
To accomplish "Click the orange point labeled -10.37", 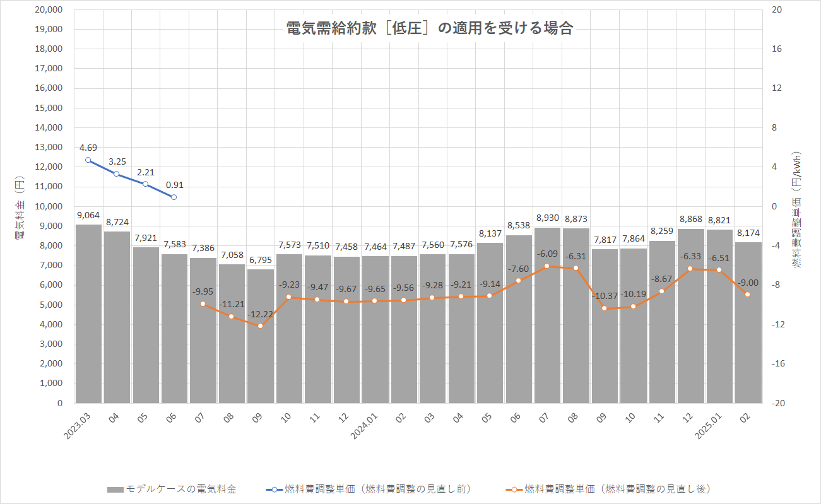I will pos(605,308).
